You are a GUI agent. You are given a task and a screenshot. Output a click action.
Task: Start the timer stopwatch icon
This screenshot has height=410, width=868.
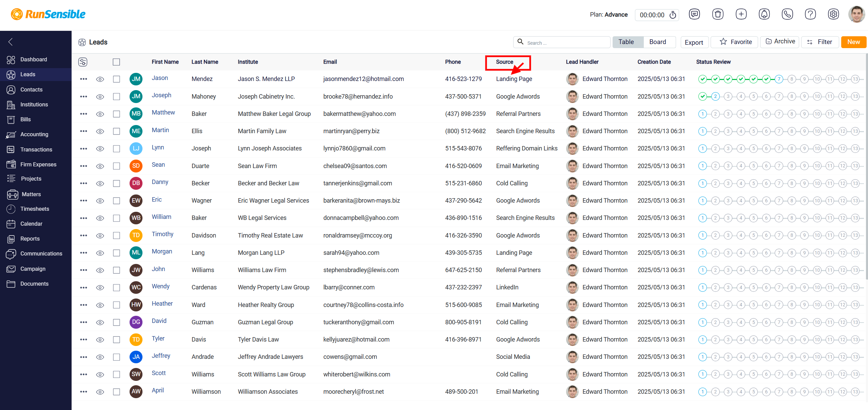(673, 15)
